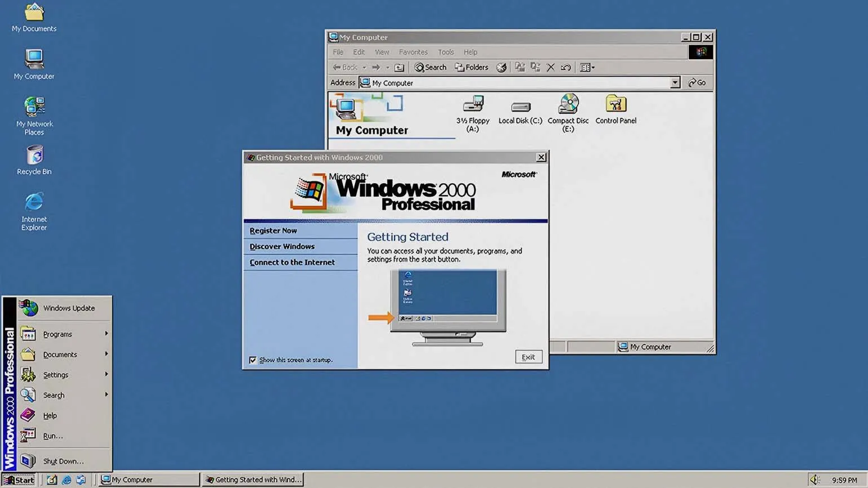Click the Go button beside address bar

[x=697, y=83]
